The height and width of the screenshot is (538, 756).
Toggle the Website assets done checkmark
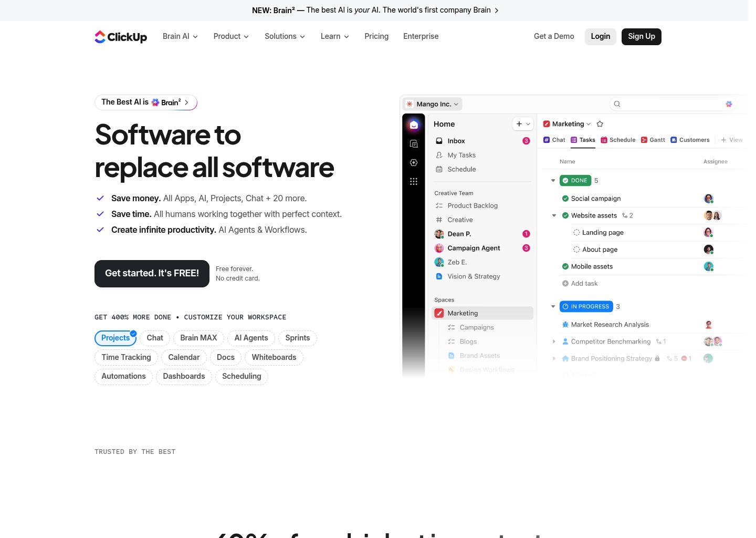pos(565,215)
